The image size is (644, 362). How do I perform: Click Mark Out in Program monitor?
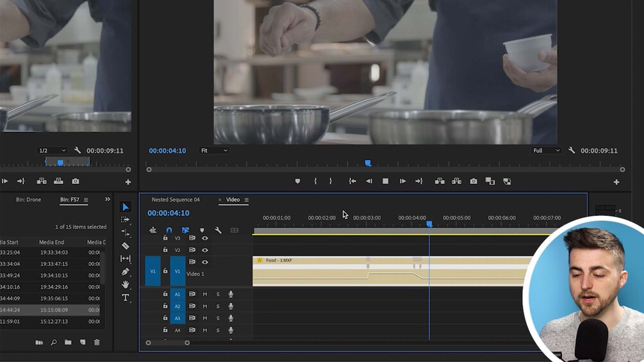(x=331, y=181)
